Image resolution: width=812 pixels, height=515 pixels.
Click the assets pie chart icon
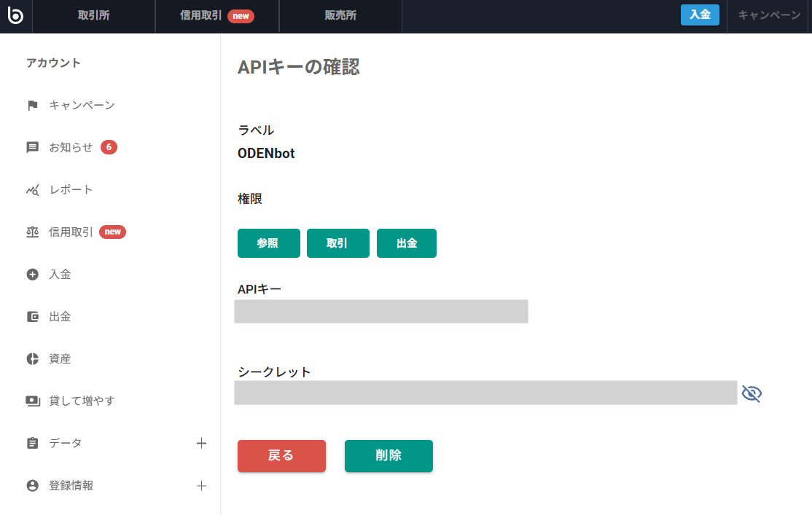[x=32, y=359]
